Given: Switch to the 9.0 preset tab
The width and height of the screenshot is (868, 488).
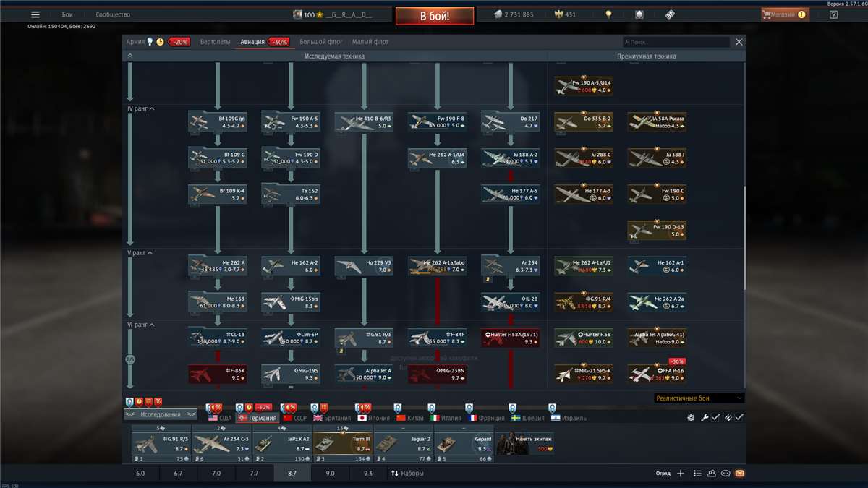Looking at the screenshot, I should coord(330,473).
